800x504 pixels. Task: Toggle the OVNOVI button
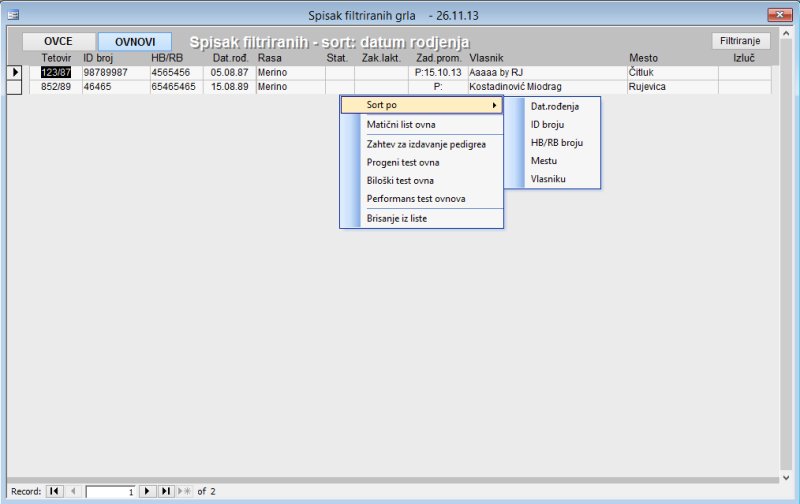coord(134,42)
